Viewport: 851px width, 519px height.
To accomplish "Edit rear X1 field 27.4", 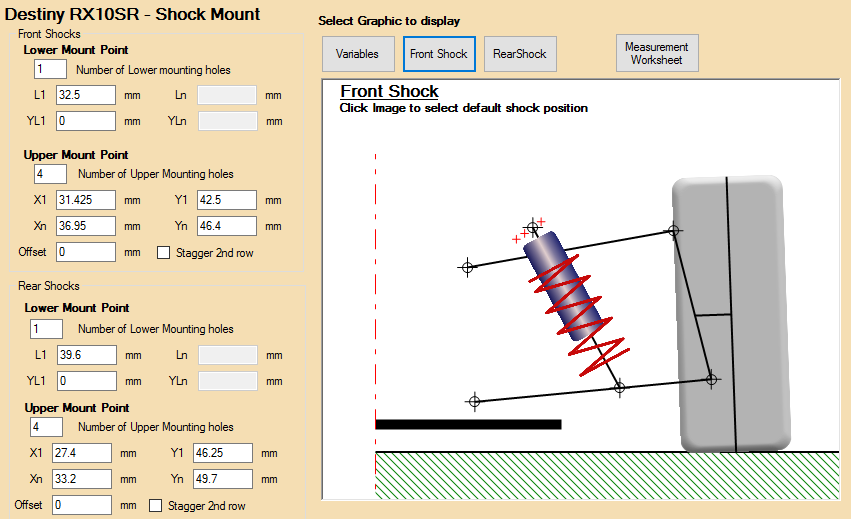I will (82, 453).
